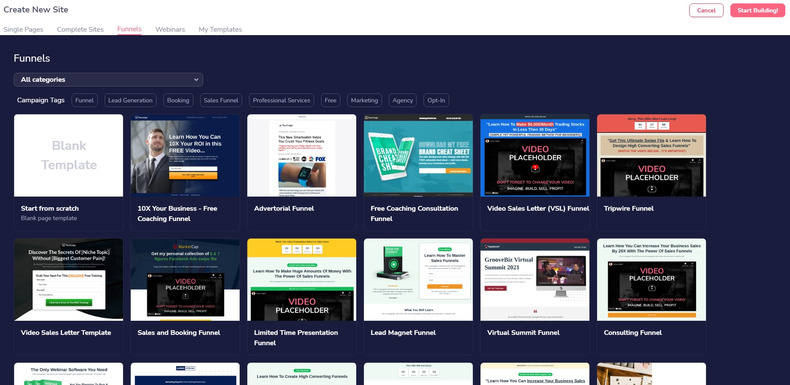790x385 pixels.
Task: Open 10X Your Business coaching funnel thumbnail
Action: (x=185, y=155)
